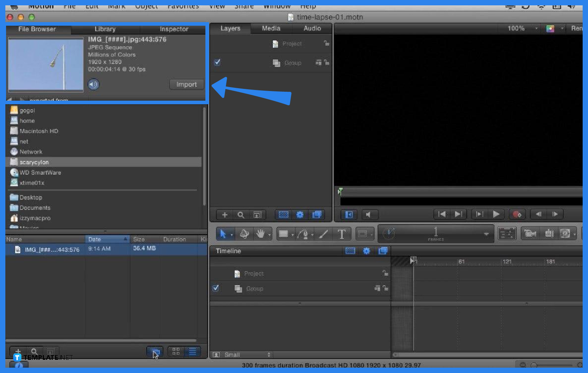The height and width of the screenshot is (373, 588).
Task: Expand the hand tool options arrow
Action: point(269,235)
